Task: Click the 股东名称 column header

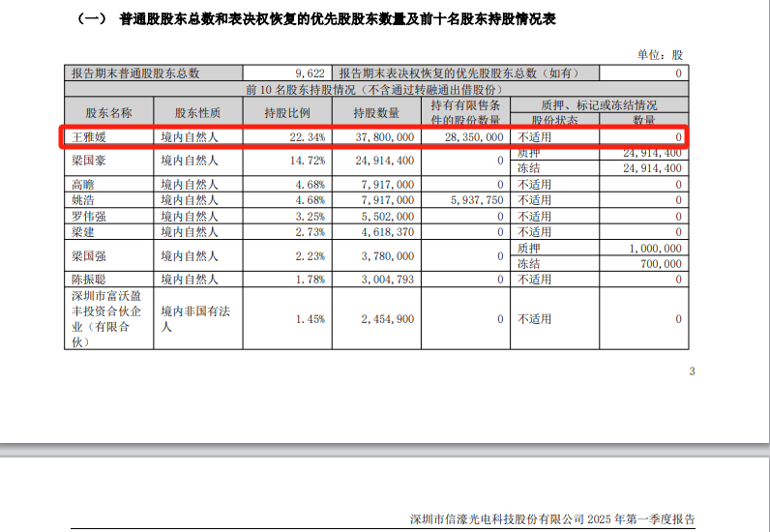Action: coord(109,113)
